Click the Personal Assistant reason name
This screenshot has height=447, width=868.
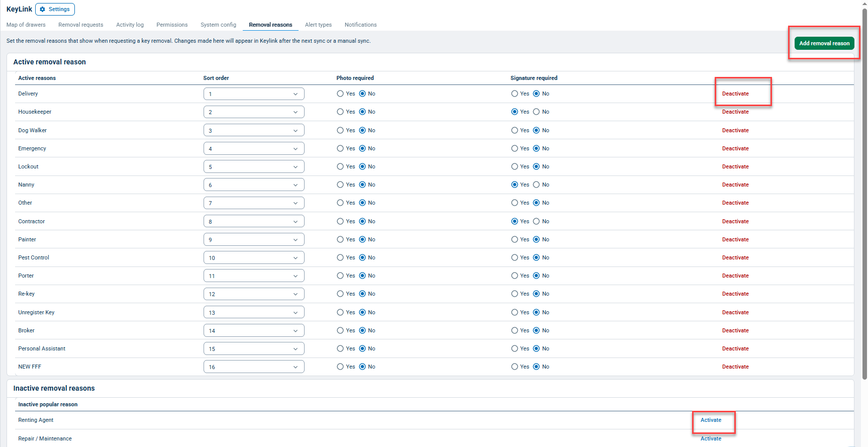tap(42, 348)
